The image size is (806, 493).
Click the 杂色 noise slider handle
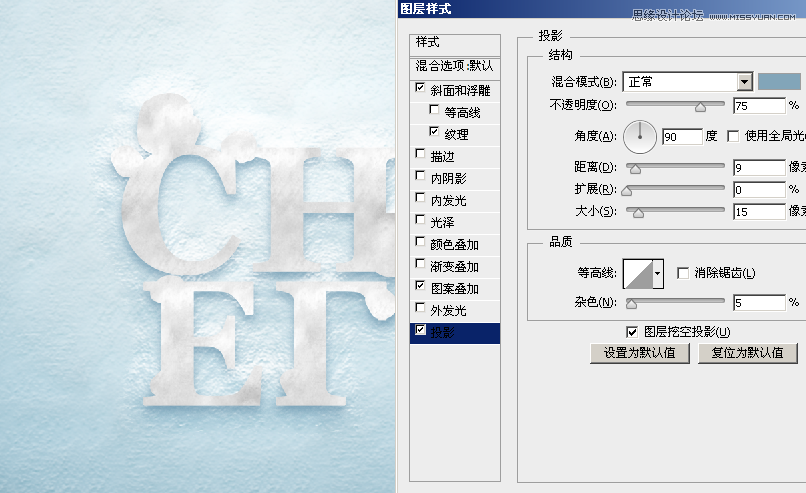click(x=631, y=304)
